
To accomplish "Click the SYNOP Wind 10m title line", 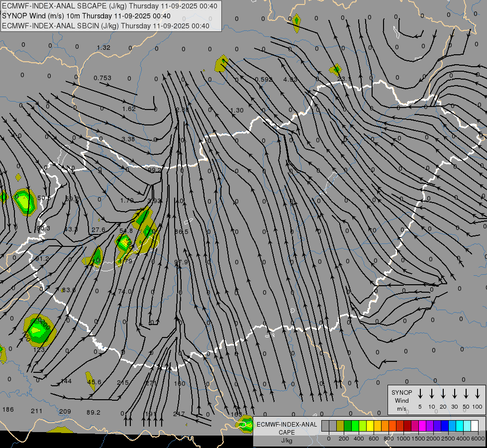I will [87, 16].
